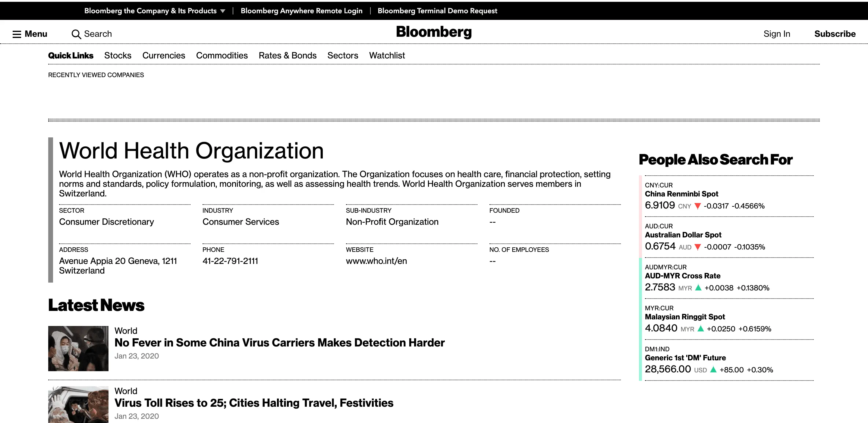Viewport: 868px width, 423px height.
Task: Select Commodities in quick links
Action: [x=222, y=55]
